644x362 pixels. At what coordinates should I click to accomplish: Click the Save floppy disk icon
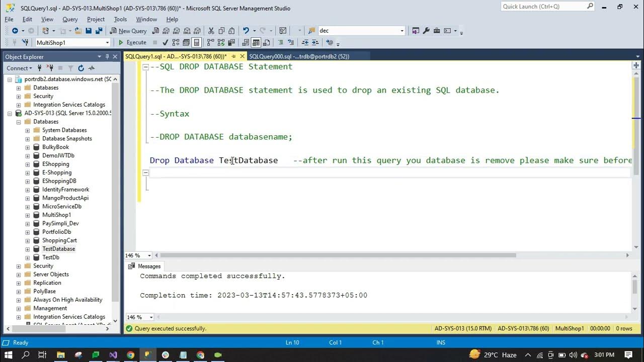click(89, 31)
